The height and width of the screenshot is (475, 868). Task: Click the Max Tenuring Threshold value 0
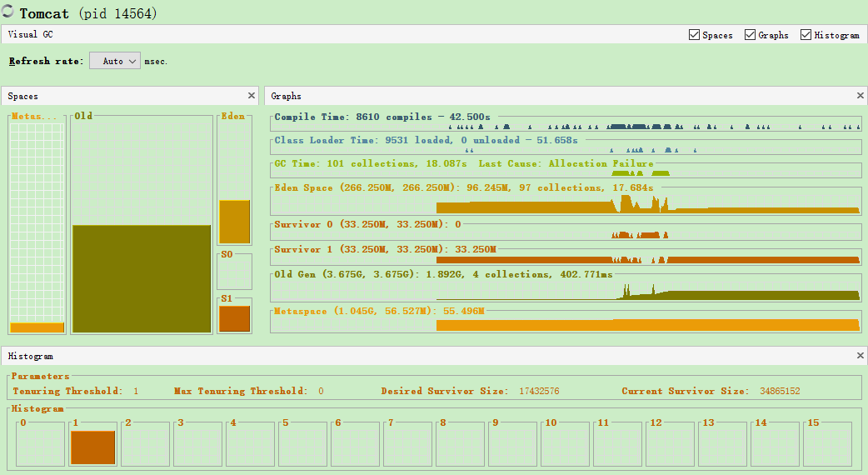pyautogui.click(x=321, y=391)
